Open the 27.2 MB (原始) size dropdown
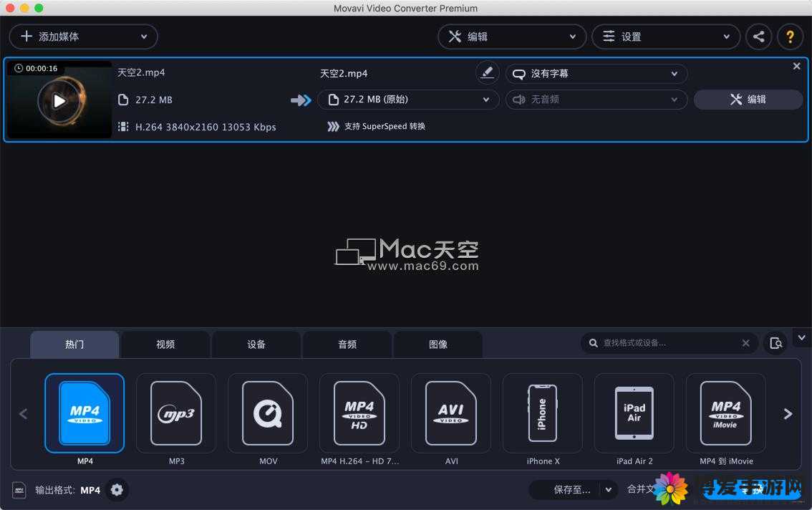The height and width of the screenshot is (510, 812). pyautogui.click(x=408, y=100)
